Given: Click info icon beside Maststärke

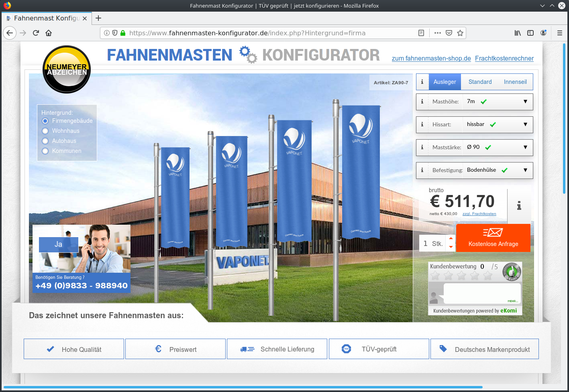Looking at the screenshot, I should 422,147.
